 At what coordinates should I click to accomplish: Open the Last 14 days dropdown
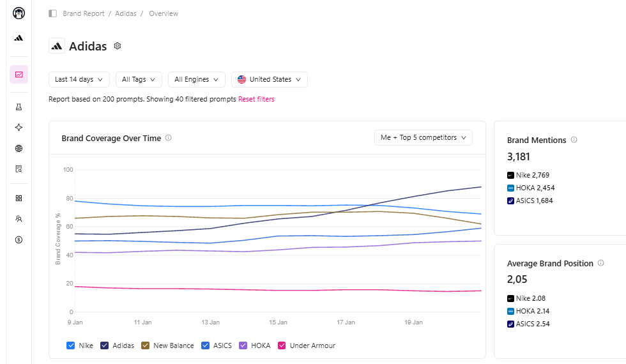[79, 79]
